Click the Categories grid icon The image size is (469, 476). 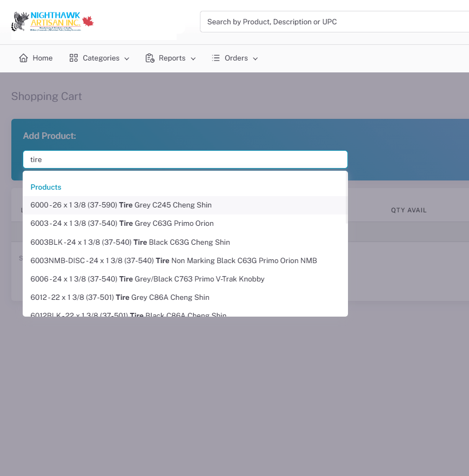pyautogui.click(x=74, y=58)
